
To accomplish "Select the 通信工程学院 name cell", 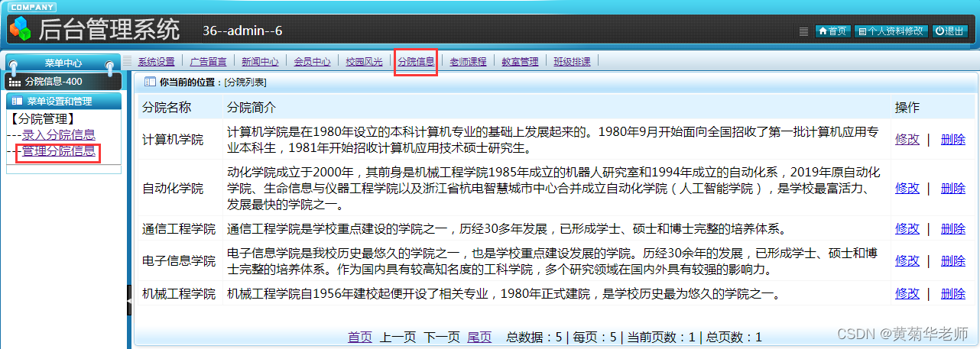I will (x=180, y=228).
